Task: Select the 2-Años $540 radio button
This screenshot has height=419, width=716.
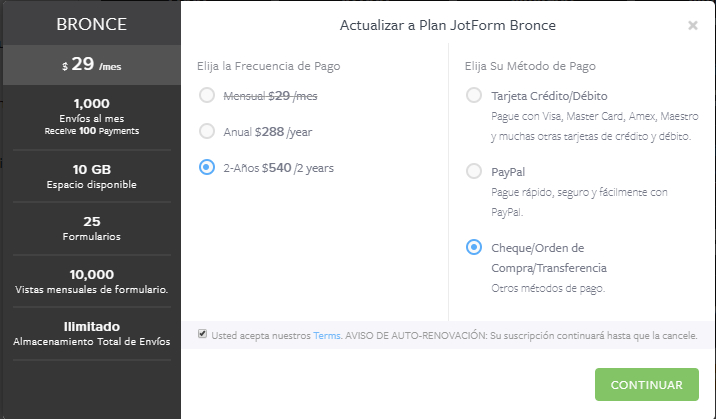Action: [x=207, y=167]
